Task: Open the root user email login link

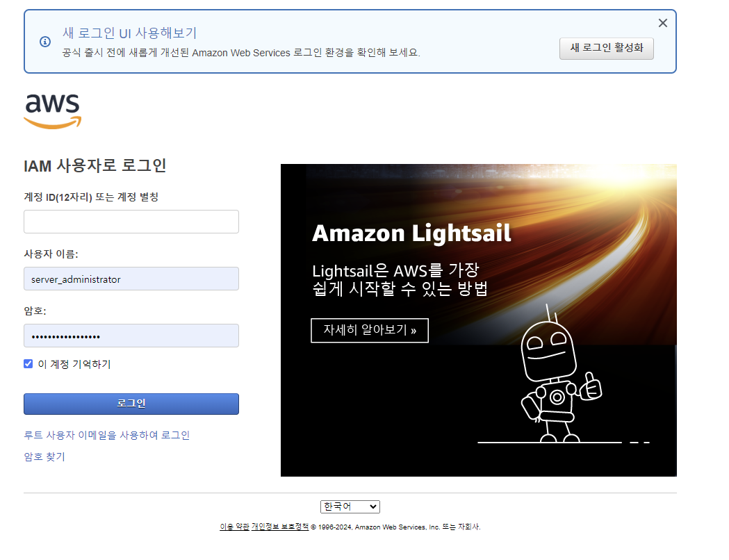Action: pyautogui.click(x=106, y=435)
